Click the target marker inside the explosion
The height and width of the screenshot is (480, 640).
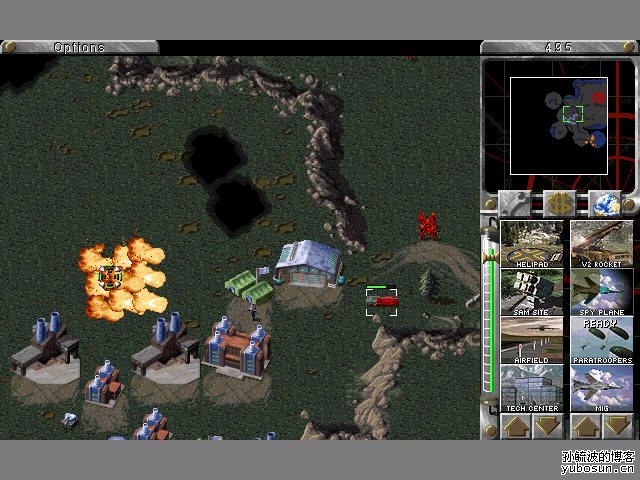tap(110, 278)
